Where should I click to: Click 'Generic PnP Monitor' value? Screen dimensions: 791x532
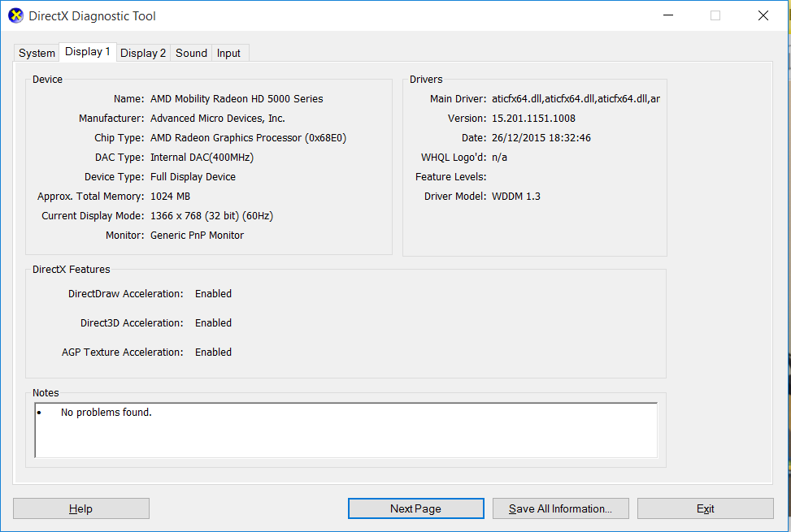(x=197, y=236)
